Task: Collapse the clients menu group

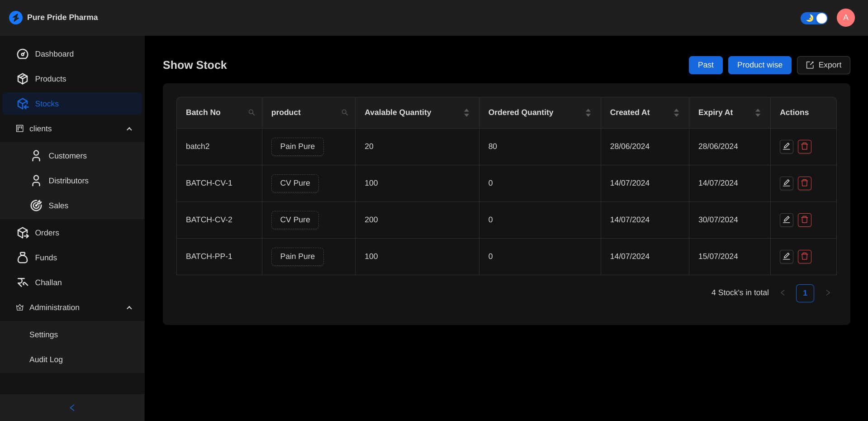Action: click(x=129, y=129)
